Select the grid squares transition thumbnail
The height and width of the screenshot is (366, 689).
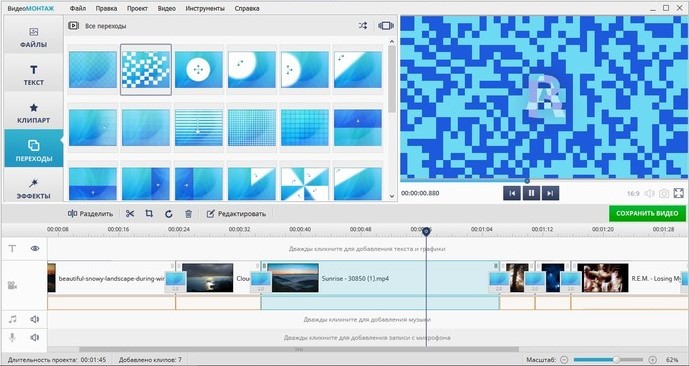305,127
